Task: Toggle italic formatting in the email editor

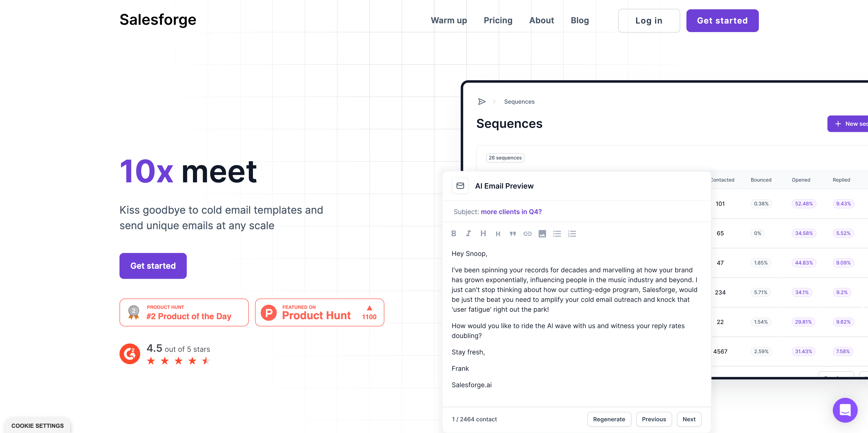Action: tap(468, 234)
